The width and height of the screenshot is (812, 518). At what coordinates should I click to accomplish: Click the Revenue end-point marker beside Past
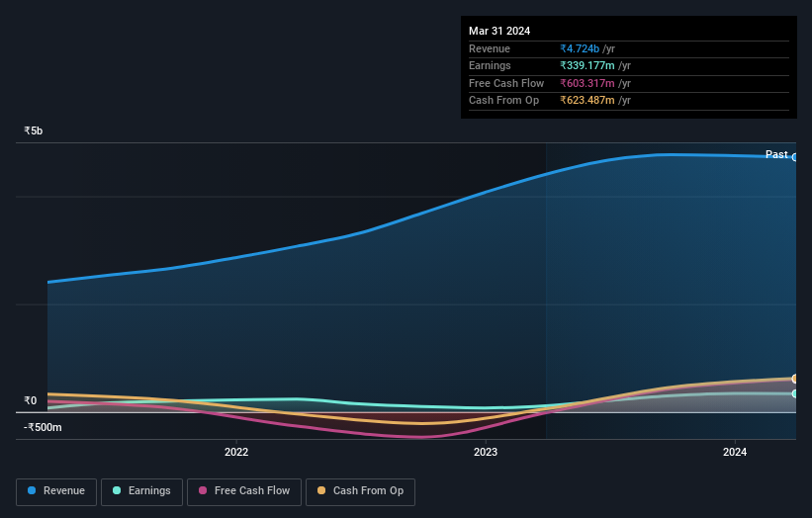tap(795, 157)
